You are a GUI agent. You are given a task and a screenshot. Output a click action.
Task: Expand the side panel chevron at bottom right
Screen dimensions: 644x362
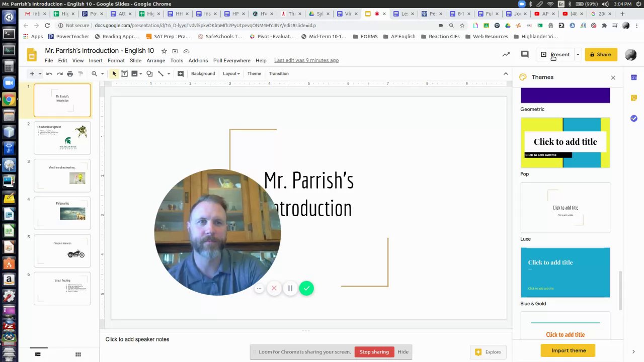633,351
